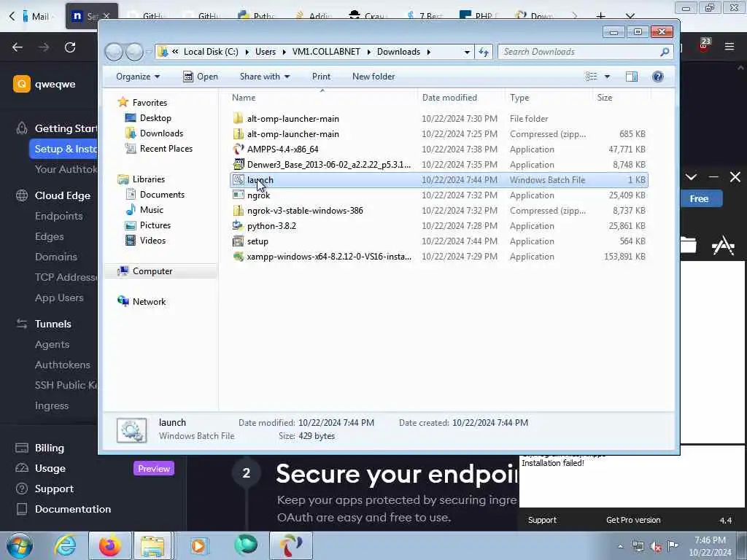Select the alt-omp-launcher-main zipped file icon

coord(239,134)
